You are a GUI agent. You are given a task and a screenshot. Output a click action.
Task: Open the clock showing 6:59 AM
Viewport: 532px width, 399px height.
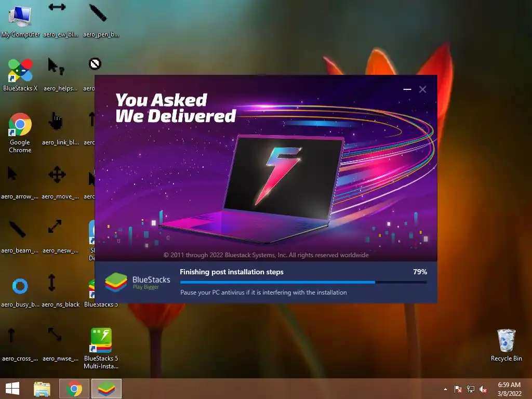click(x=509, y=389)
